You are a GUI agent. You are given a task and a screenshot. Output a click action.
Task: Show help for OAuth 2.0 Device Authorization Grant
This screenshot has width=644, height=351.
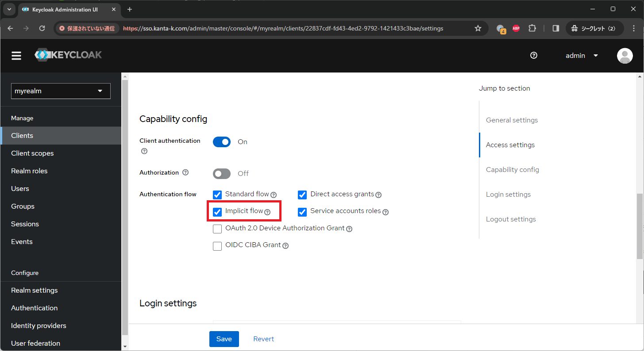click(x=349, y=229)
